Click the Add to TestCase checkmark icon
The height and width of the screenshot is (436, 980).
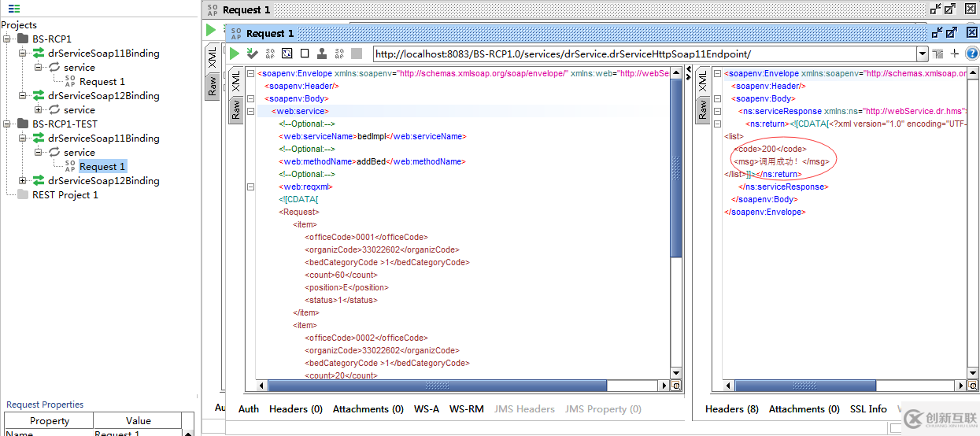coord(252,54)
